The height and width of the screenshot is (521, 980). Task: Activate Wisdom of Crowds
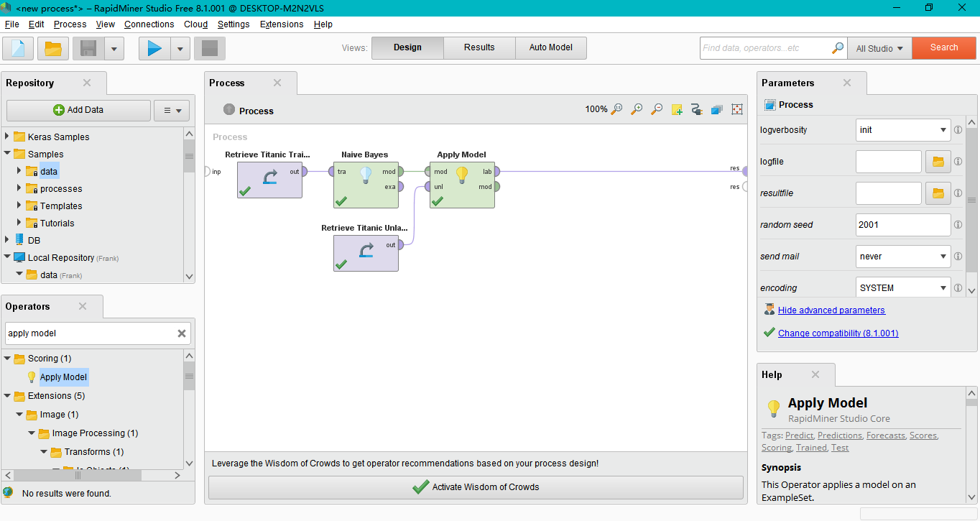(x=476, y=487)
